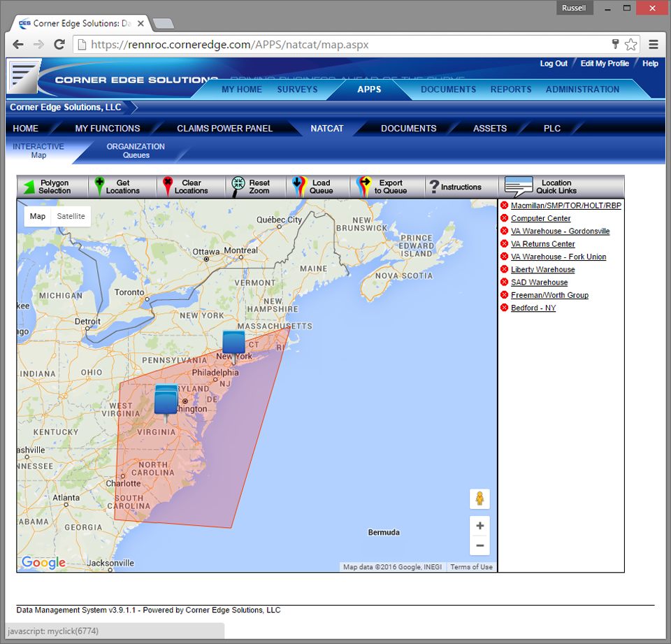The width and height of the screenshot is (671, 644).
Task: Remove VA Returns Center red X icon
Action: click(504, 243)
